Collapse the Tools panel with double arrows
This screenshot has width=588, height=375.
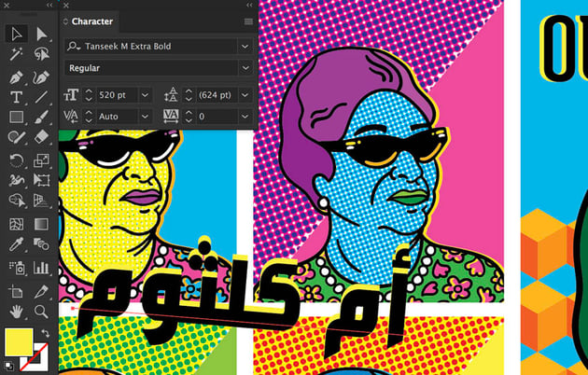point(49,5)
